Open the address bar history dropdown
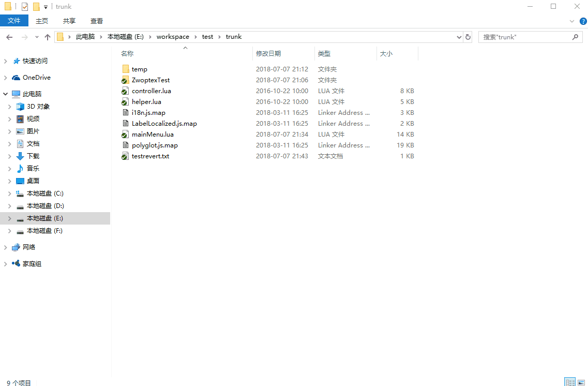 [x=459, y=37]
